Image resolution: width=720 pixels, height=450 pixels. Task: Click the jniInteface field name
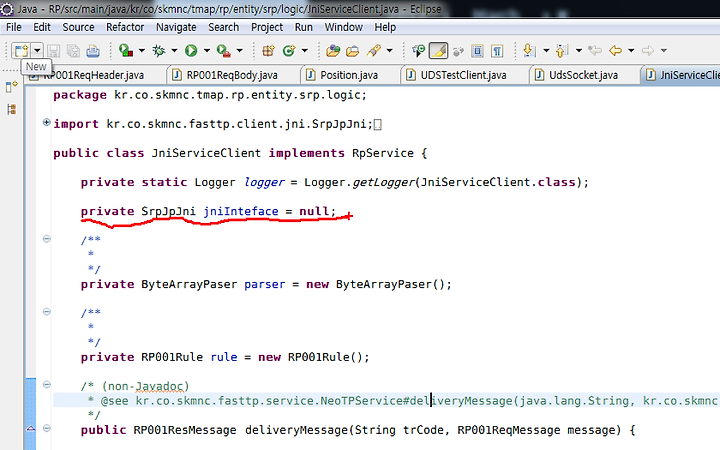coord(241,211)
